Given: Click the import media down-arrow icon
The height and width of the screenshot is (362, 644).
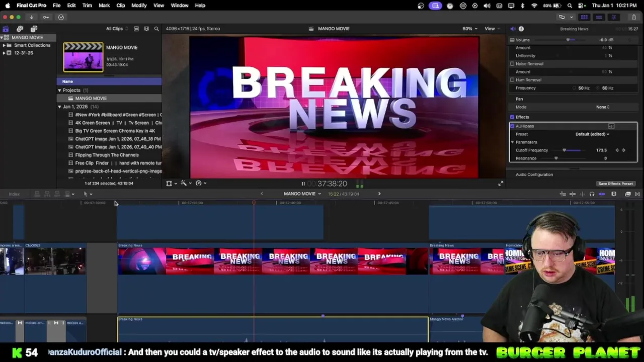Looking at the screenshot, I should [31, 17].
